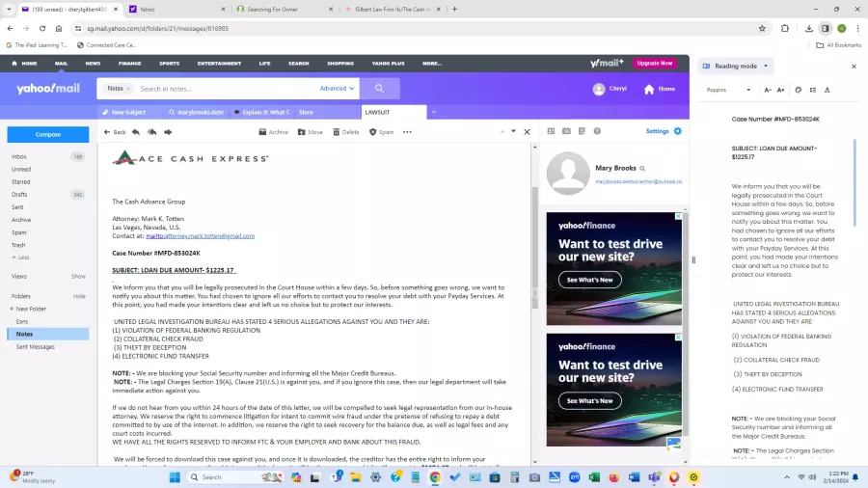Open the attorney mailto email link
The width and height of the screenshot is (868, 488).
pyautogui.click(x=200, y=235)
